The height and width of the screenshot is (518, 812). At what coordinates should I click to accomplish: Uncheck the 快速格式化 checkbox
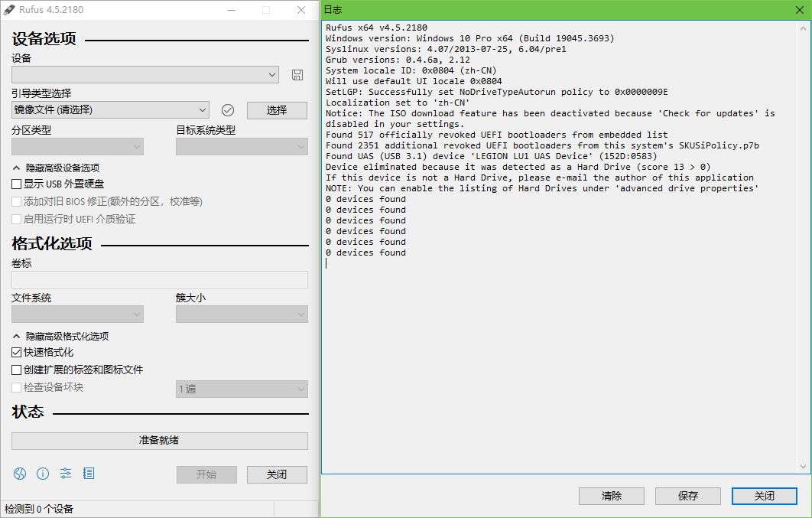coord(17,353)
